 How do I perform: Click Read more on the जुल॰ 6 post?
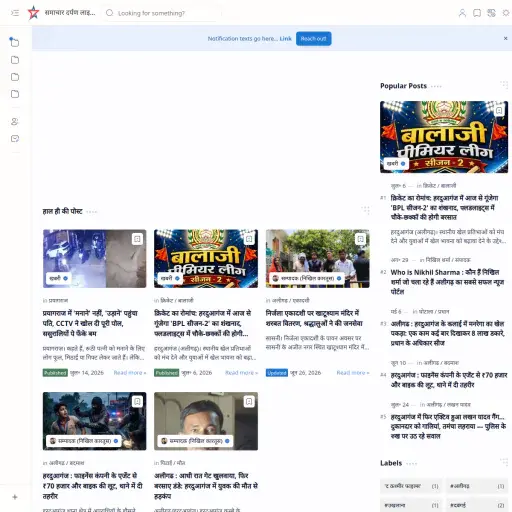241,373
